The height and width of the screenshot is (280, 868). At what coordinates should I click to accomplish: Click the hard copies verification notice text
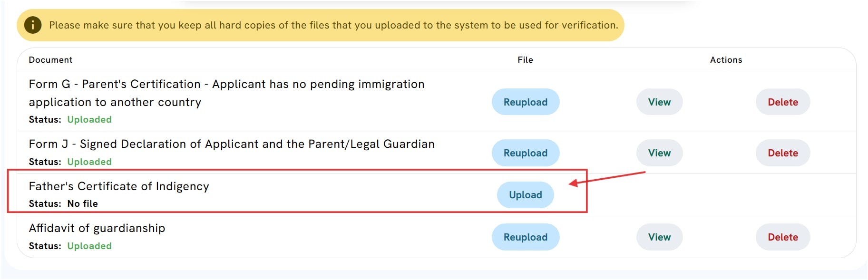pyautogui.click(x=333, y=25)
